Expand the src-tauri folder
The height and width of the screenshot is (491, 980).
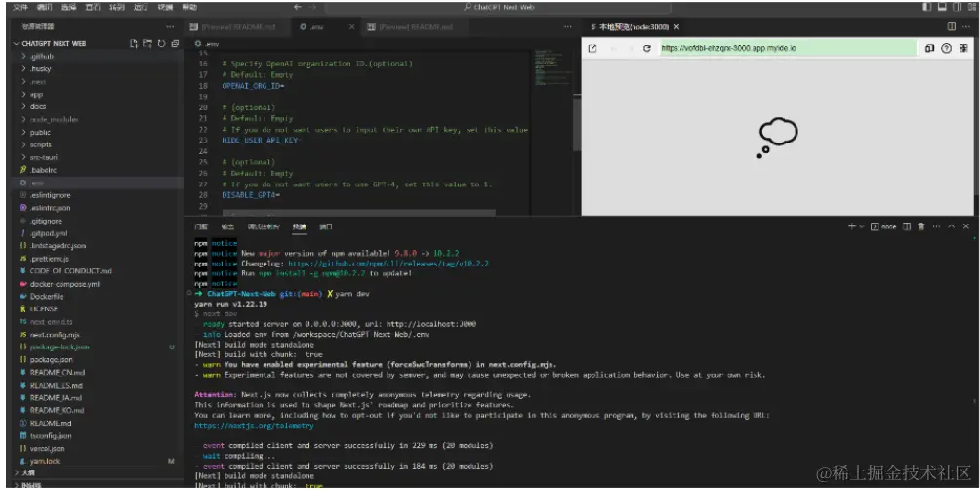coord(43,157)
